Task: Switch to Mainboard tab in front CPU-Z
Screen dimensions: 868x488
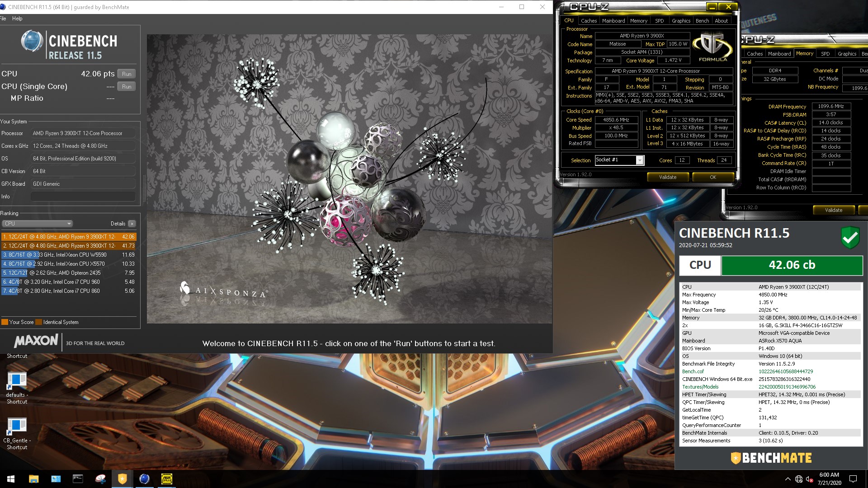Action: 613,21
